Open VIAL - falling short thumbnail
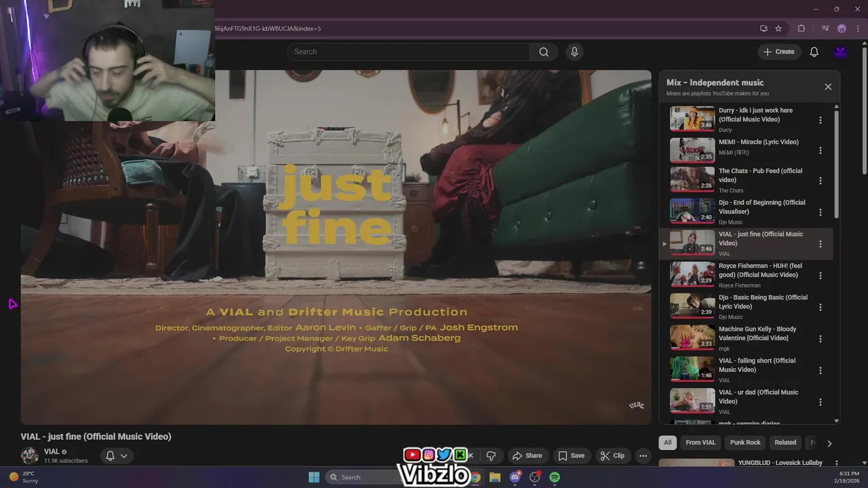Viewport: 868px width, 488px height. tap(692, 369)
